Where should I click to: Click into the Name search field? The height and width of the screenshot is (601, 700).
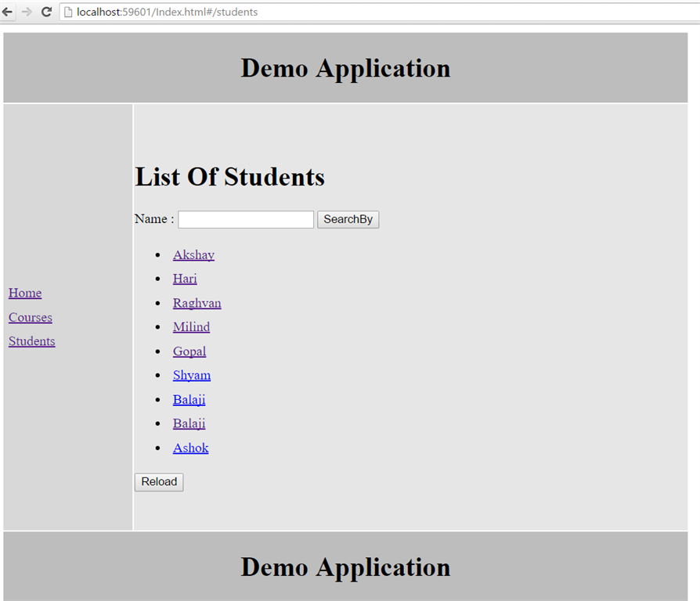pyautogui.click(x=246, y=220)
